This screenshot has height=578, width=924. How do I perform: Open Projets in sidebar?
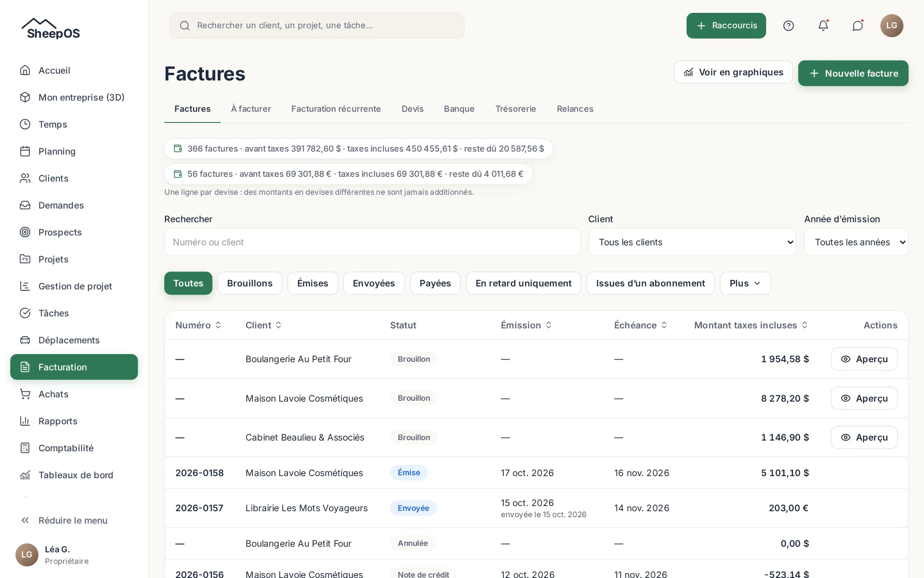[74, 259]
